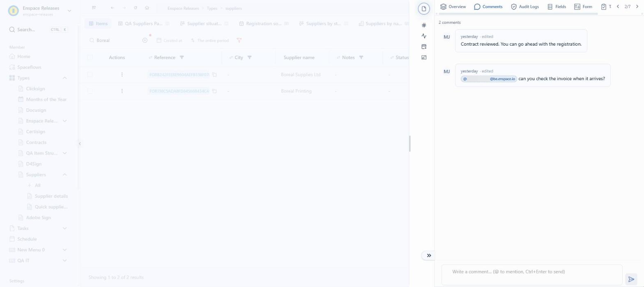The image size is (644, 287).
Task: Open the Supplier situat... view tab
Action: pyautogui.click(x=204, y=23)
